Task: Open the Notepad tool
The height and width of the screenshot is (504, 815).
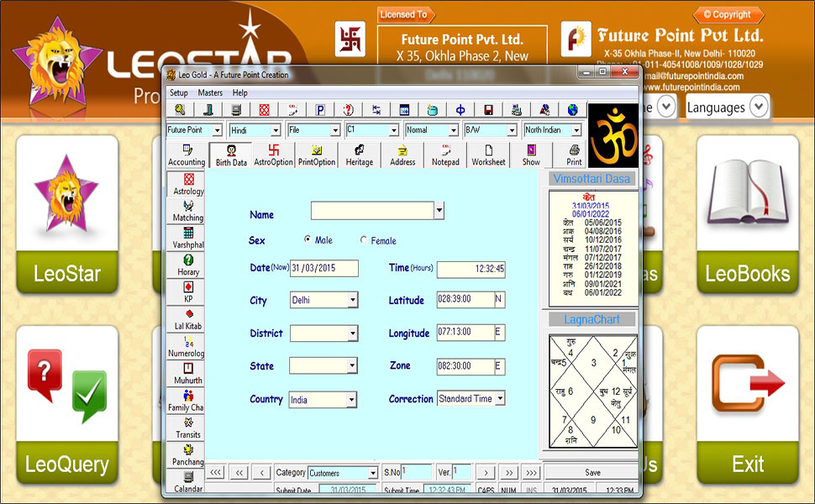Action: 445,155
